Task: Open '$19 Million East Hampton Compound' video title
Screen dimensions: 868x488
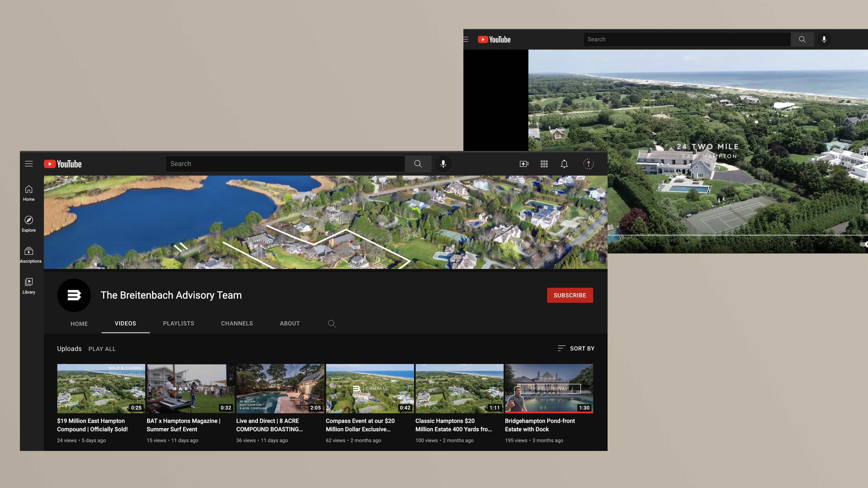Action: point(92,425)
